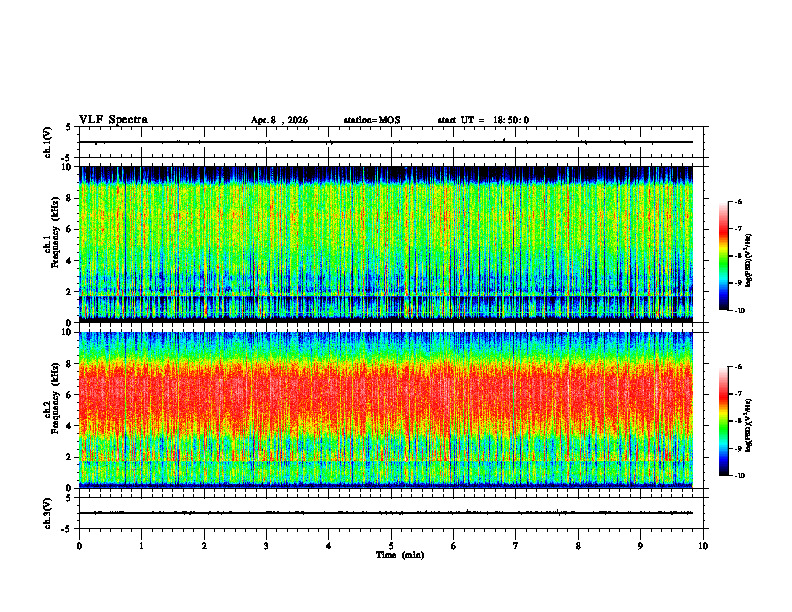The height and width of the screenshot is (612, 792).
Task: Select the date text "Apr. 8 , 2026"
Action: point(279,120)
